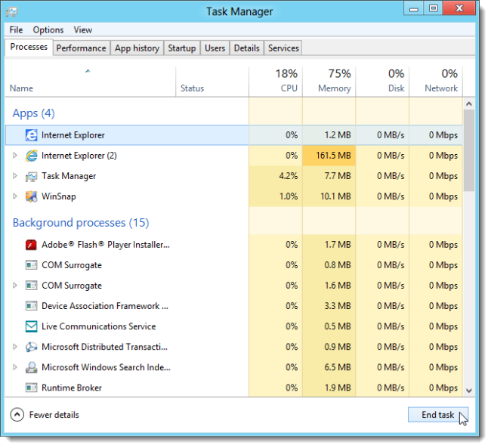Expand Microsoft Windows Search Indexer row

pos(14,367)
